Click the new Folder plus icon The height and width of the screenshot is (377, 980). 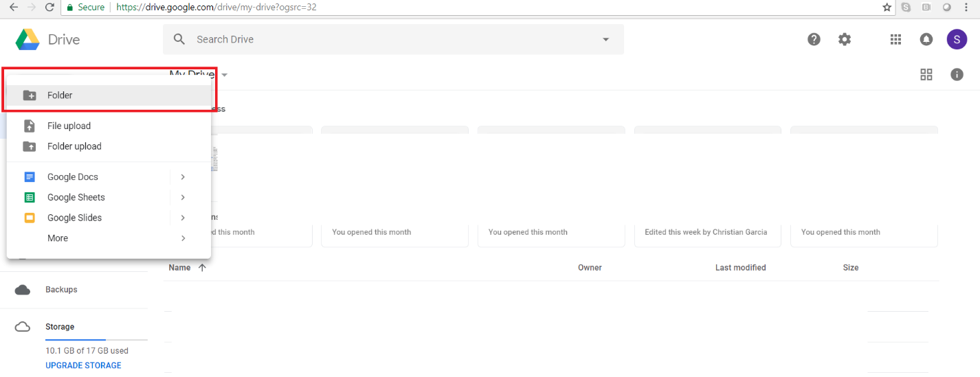click(30, 95)
